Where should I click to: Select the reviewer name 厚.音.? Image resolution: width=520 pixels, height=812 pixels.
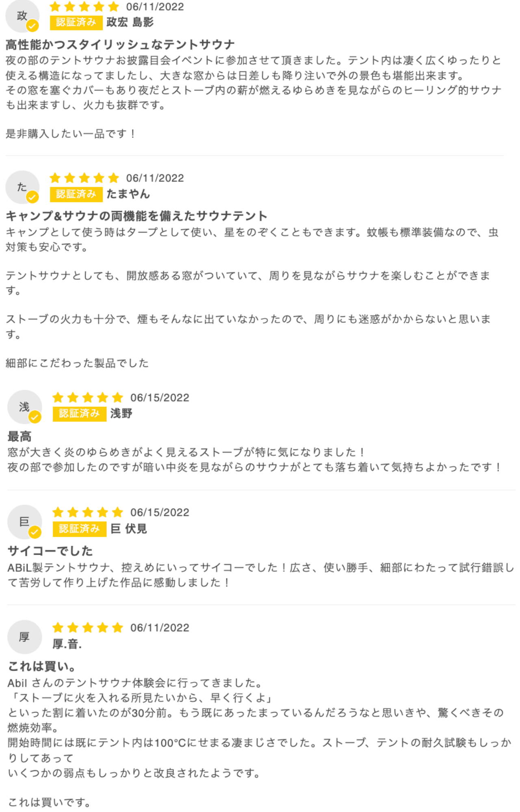[67, 644]
